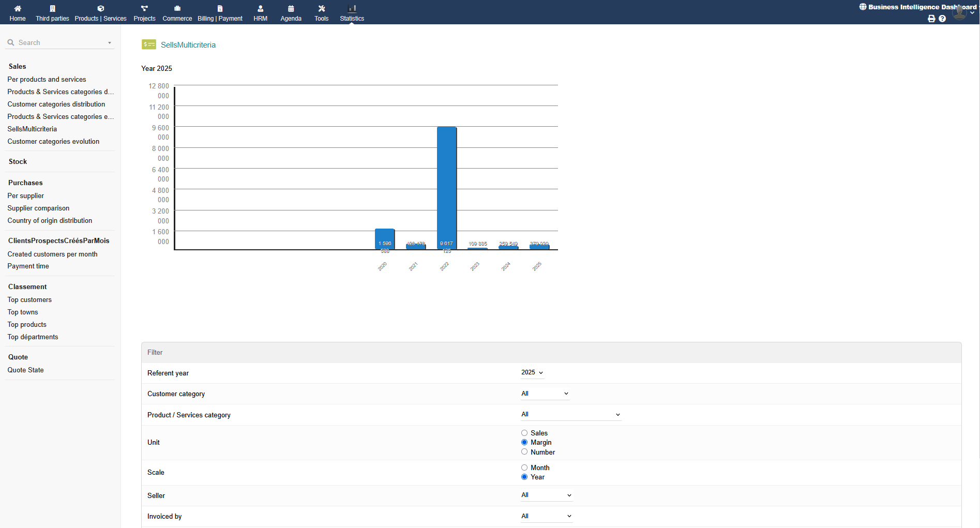Select the Sales unit radio button
980x528 pixels.
point(524,433)
